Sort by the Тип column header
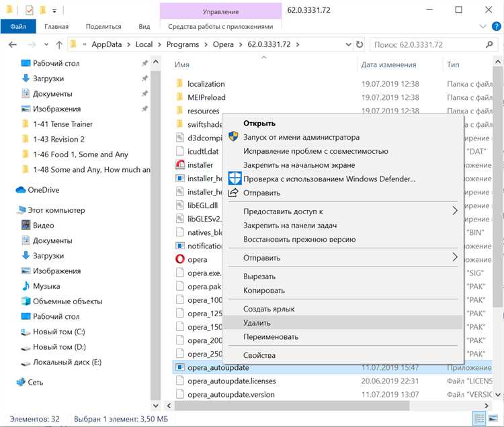This screenshot has width=504, height=427. coord(453,64)
